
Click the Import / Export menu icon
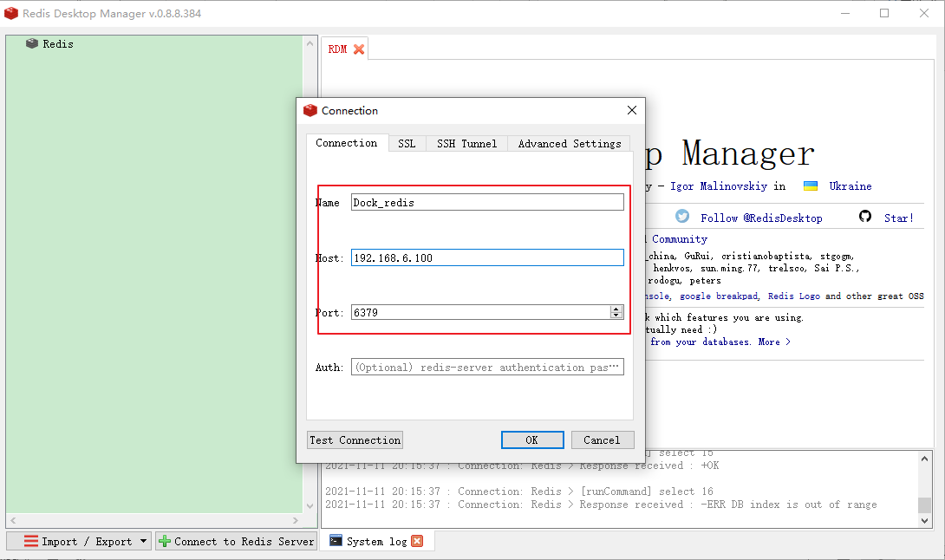click(x=30, y=541)
